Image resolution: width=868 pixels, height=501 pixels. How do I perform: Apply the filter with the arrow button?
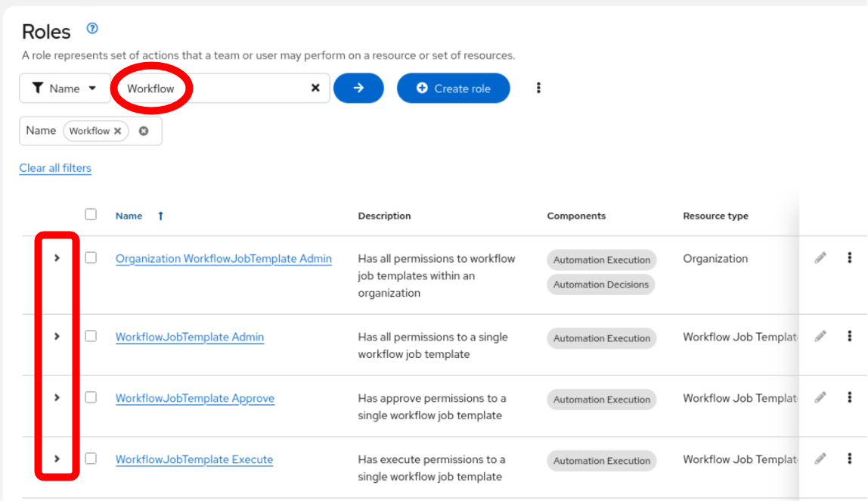358,88
